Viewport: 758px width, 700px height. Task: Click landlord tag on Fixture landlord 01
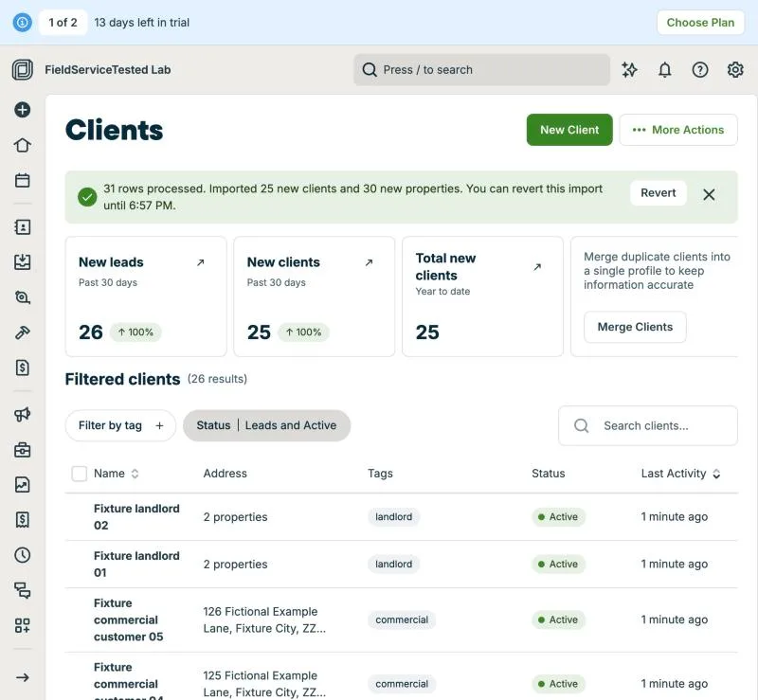pos(393,565)
